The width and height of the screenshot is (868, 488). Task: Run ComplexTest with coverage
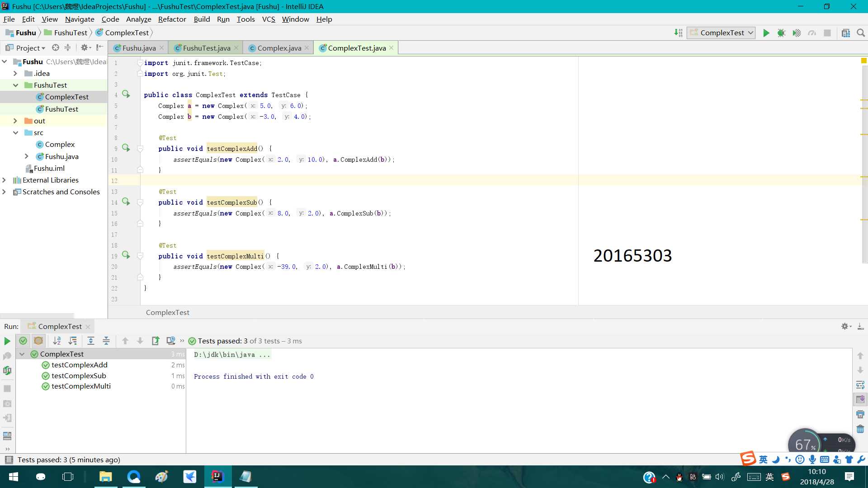pos(797,33)
